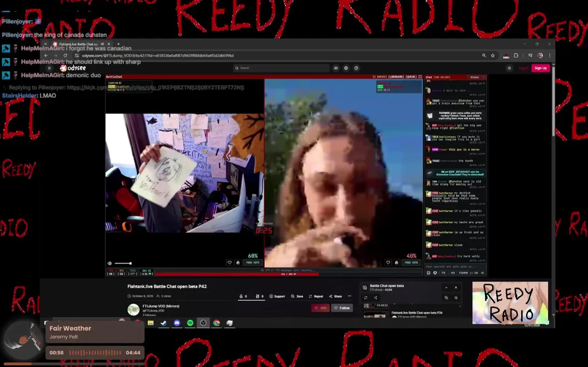The image size is (588, 367).
Task: Toggle the TTS [ON] switch below the streams
Action: pyautogui.click(x=111, y=272)
